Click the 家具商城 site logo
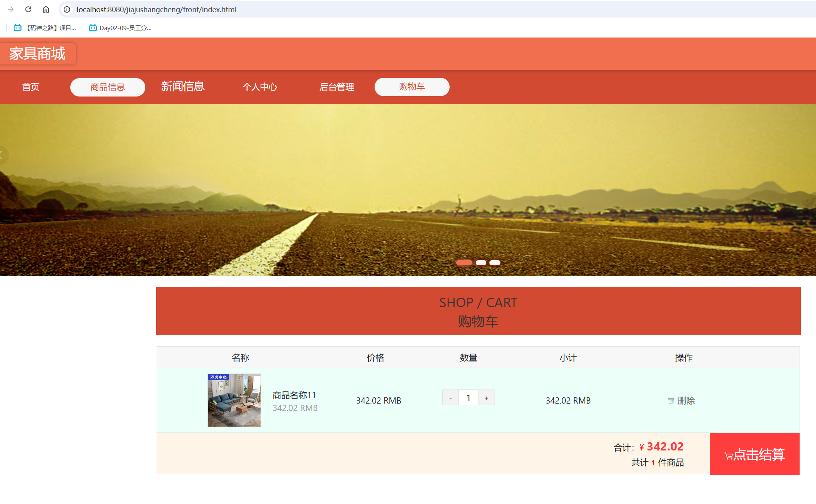The image size is (816, 504). pos(37,54)
